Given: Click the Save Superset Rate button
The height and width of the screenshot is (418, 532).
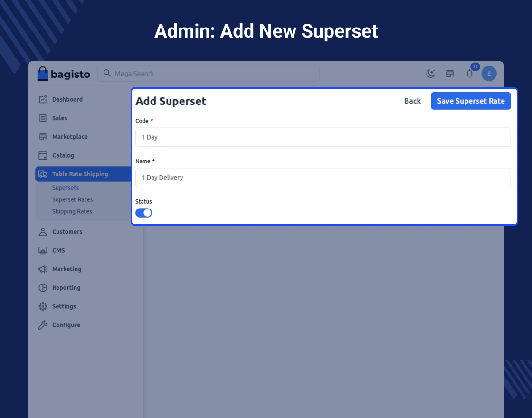Looking at the screenshot, I should coord(470,101).
